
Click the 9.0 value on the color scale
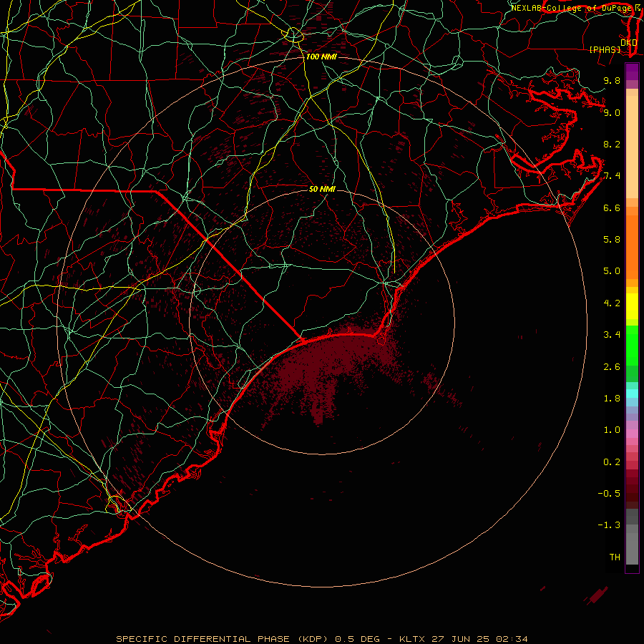pyautogui.click(x=612, y=112)
